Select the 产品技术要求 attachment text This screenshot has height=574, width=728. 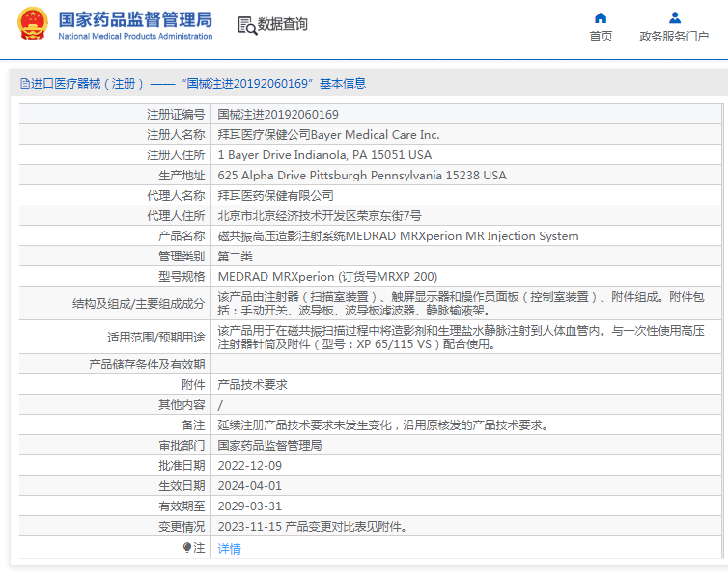click(x=253, y=384)
